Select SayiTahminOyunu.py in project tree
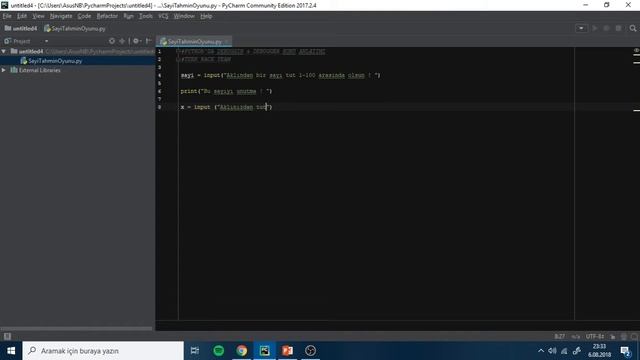Image resolution: width=640 pixels, height=360 pixels. [x=55, y=61]
